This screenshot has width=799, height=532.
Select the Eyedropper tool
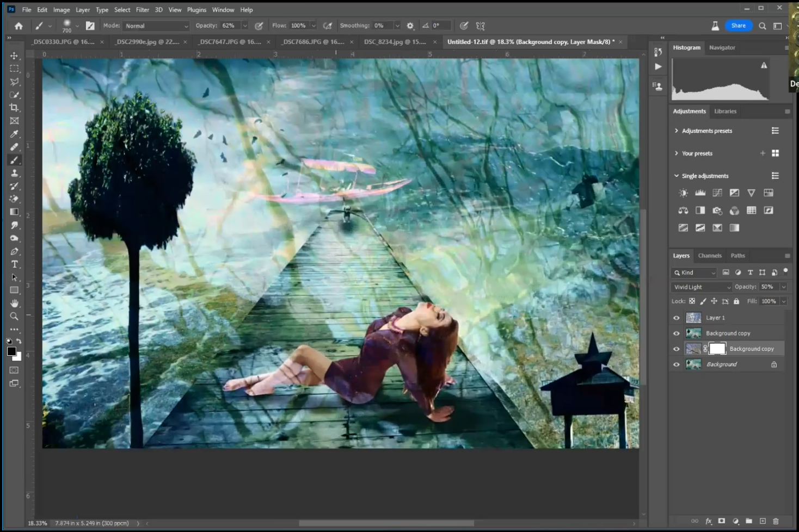(14, 134)
